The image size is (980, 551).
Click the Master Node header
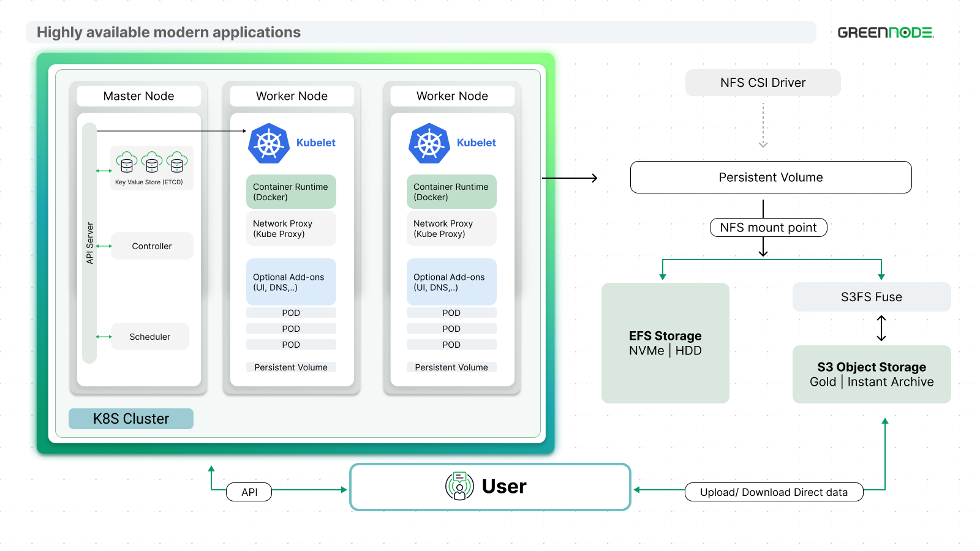[139, 96]
